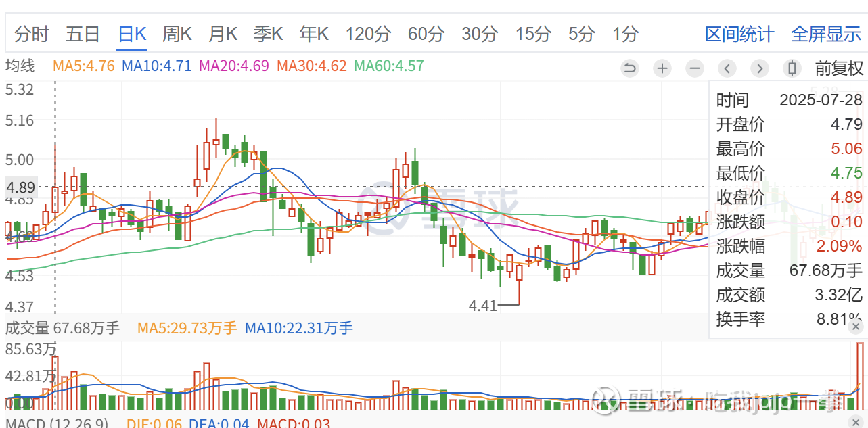This screenshot has width=868, height=428.
Task: Click the 最低价 4.75 value
Action: click(x=846, y=173)
